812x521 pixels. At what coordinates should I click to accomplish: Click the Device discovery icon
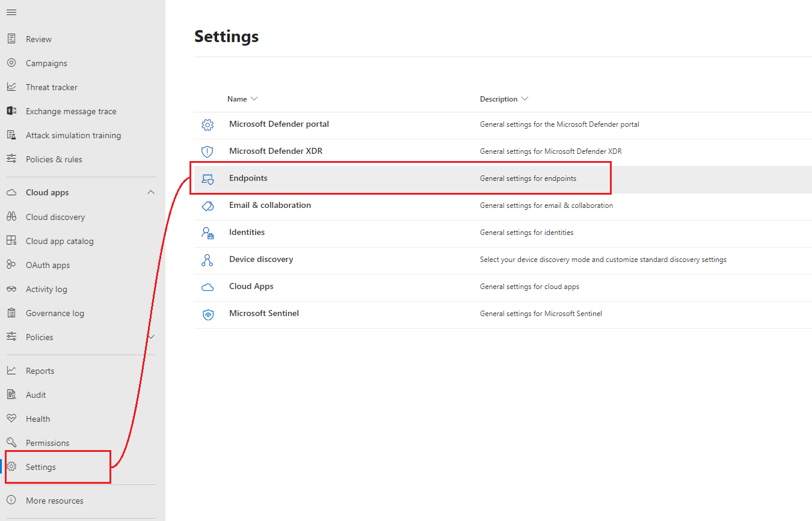click(x=208, y=260)
